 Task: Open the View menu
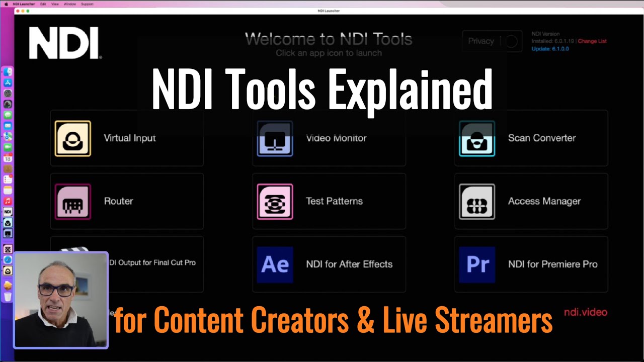[x=55, y=4]
